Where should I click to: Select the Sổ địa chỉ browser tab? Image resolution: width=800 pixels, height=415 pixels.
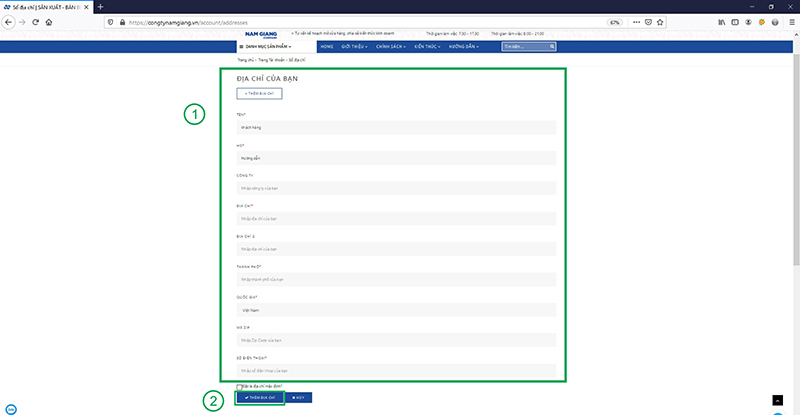coord(46,7)
